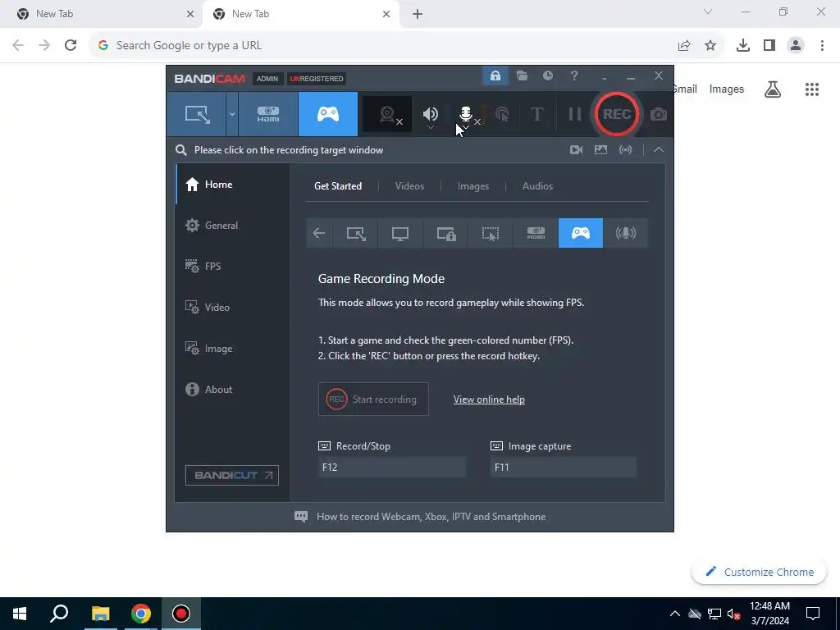Click video camera icon in status bar
The width and height of the screenshot is (840, 630).
coord(576,150)
